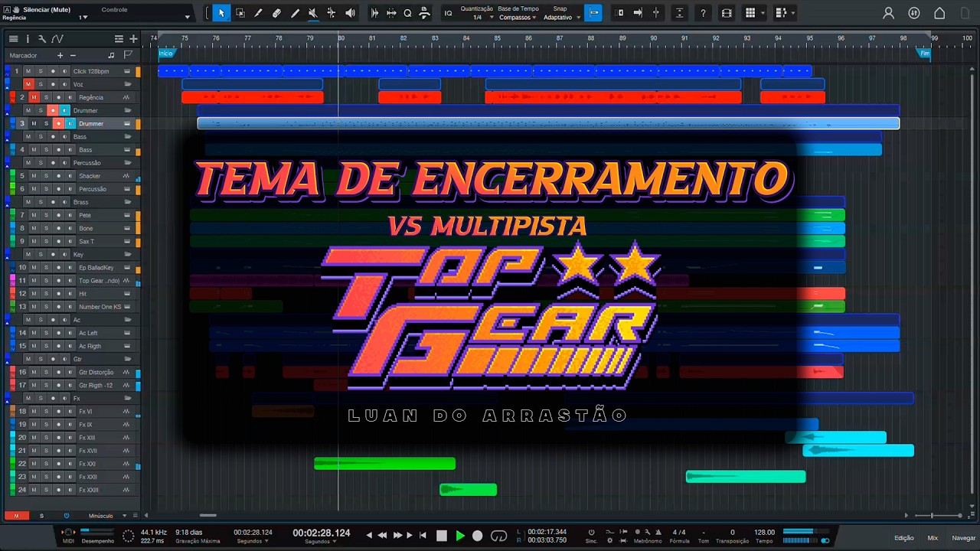980x551 pixels.
Task: Open the Start page home icon
Action: click(939, 13)
